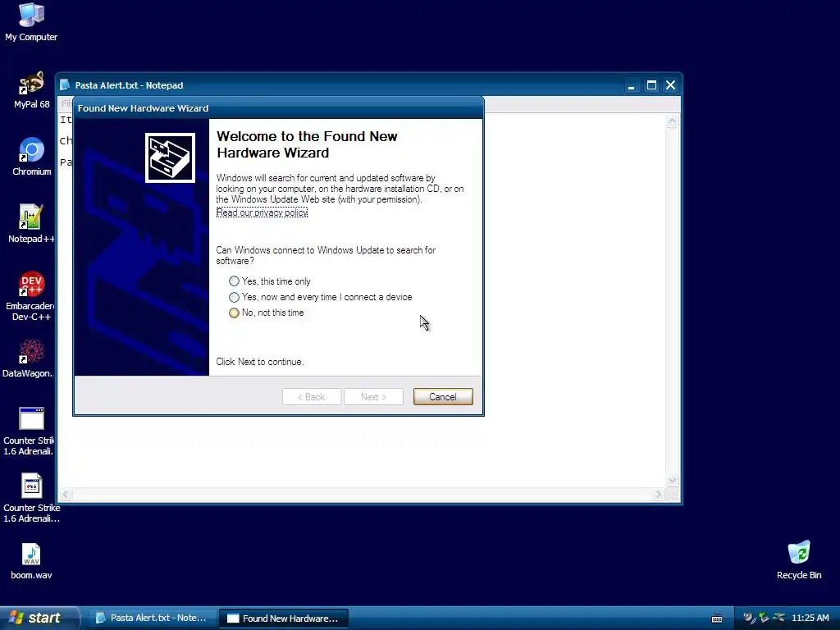Click the Notepad vertical scrollbar down arrow

tap(672, 481)
